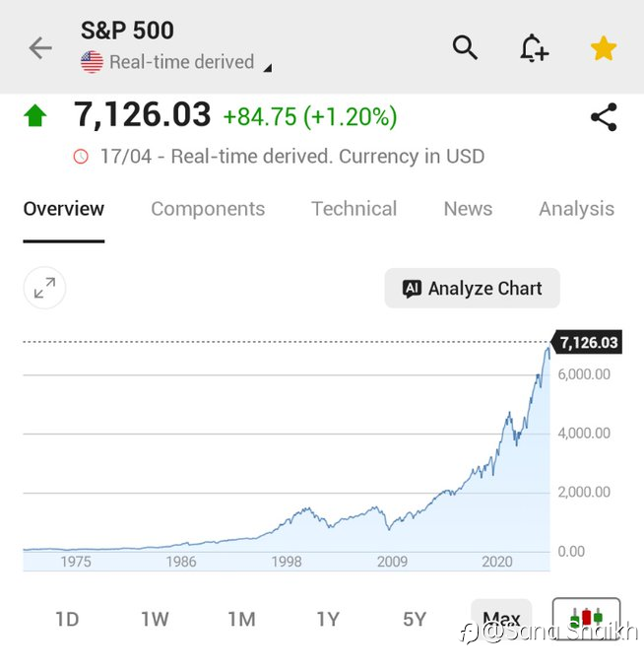Toggle the yellow favorite star
This screenshot has width=644, height=670.
click(603, 47)
